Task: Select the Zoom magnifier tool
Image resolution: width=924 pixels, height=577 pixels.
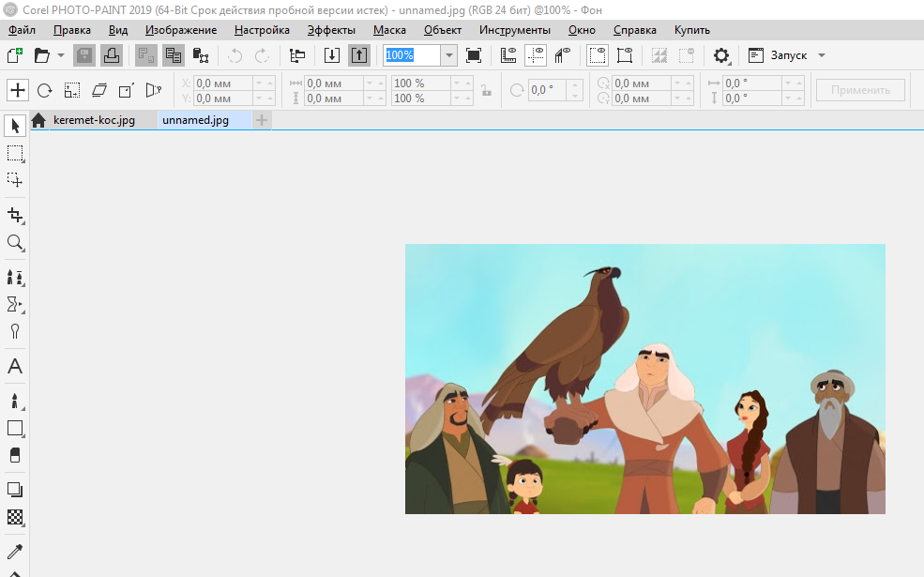Action: 15,243
